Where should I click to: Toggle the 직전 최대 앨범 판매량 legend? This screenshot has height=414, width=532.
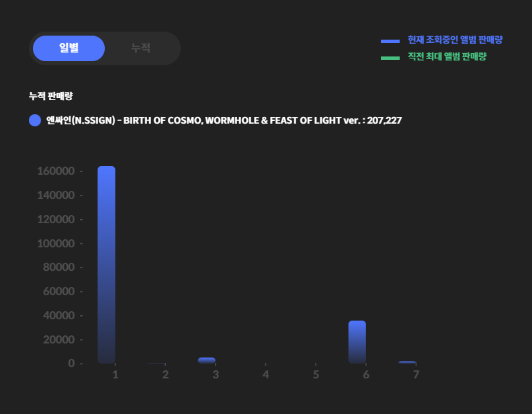pyautogui.click(x=447, y=56)
